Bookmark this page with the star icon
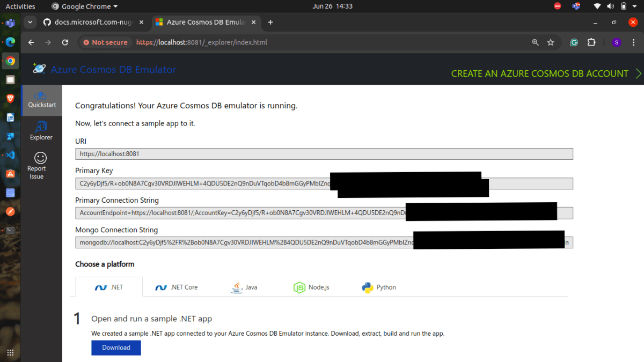 pyautogui.click(x=551, y=42)
